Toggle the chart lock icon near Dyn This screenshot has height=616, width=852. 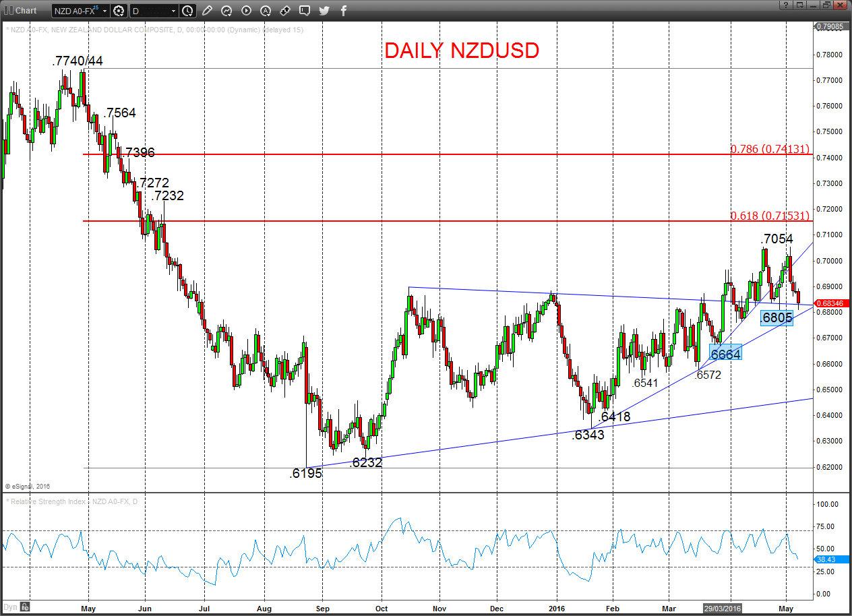25,607
